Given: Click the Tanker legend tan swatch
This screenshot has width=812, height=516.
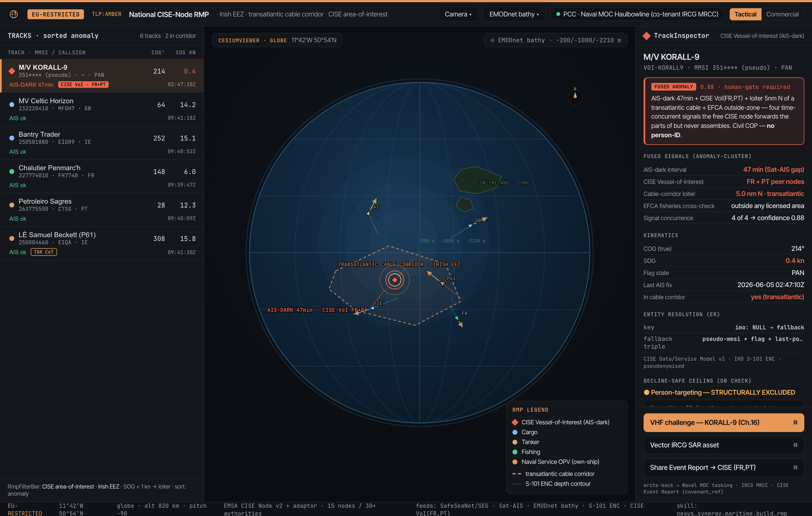Looking at the screenshot, I should [515, 442].
